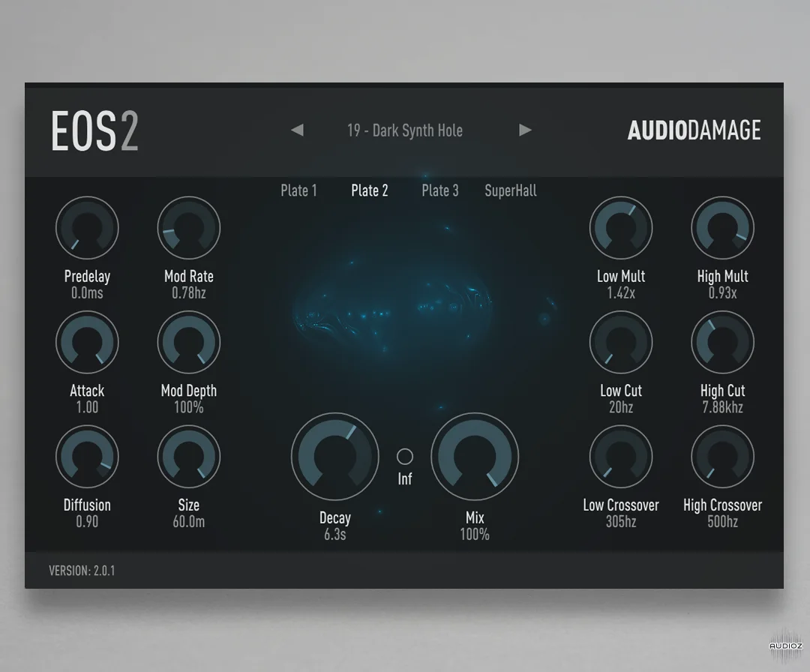The width and height of the screenshot is (810, 672).
Task: Go to the previous preset with left arrow
Action: pyautogui.click(x=297, y=130)
